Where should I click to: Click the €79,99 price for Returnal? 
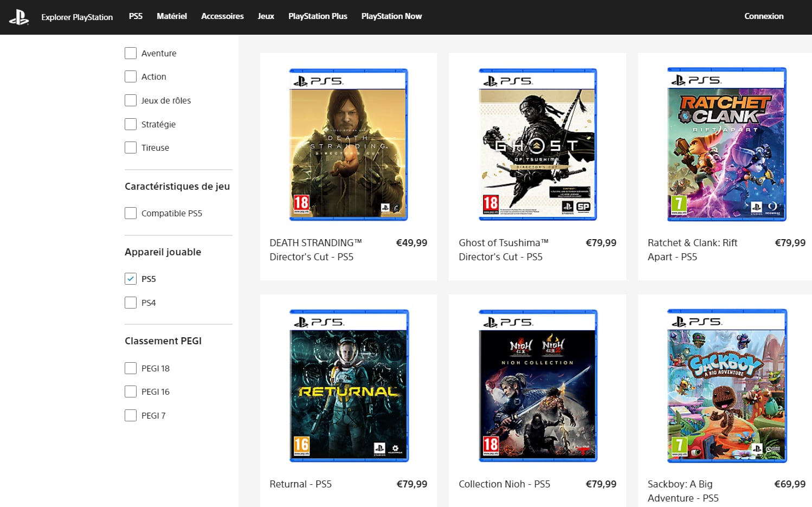pyautogui.click(x=411, y=484)
